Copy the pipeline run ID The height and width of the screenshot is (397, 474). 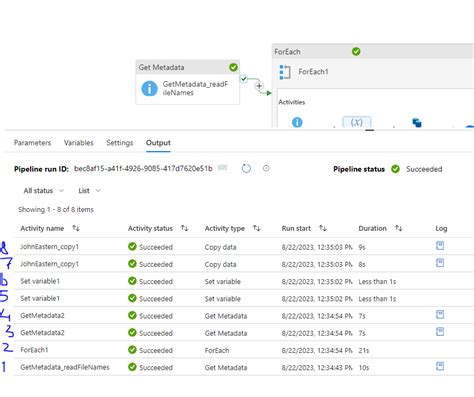pyautogui.click(x=222, y=168)
